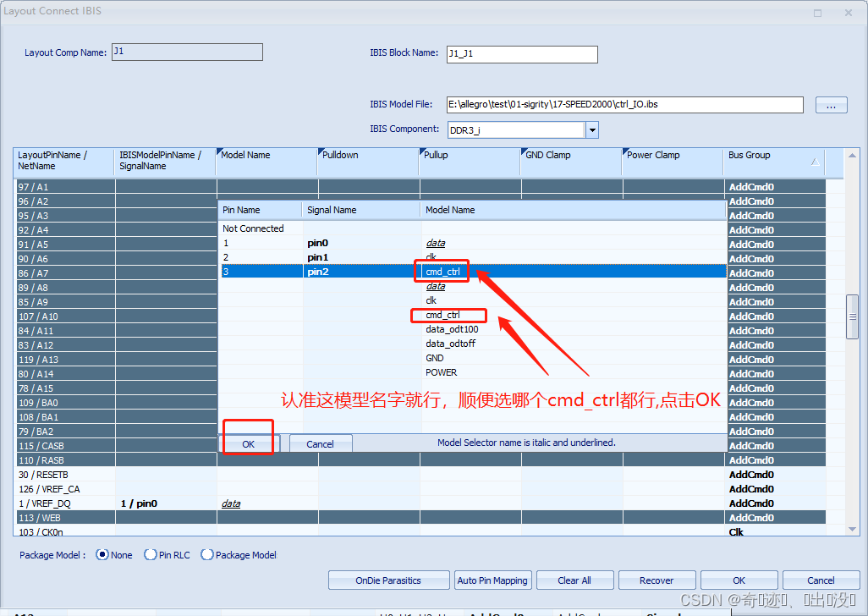
Task: Click the Clear All button
Action: [x=574, y=580]
